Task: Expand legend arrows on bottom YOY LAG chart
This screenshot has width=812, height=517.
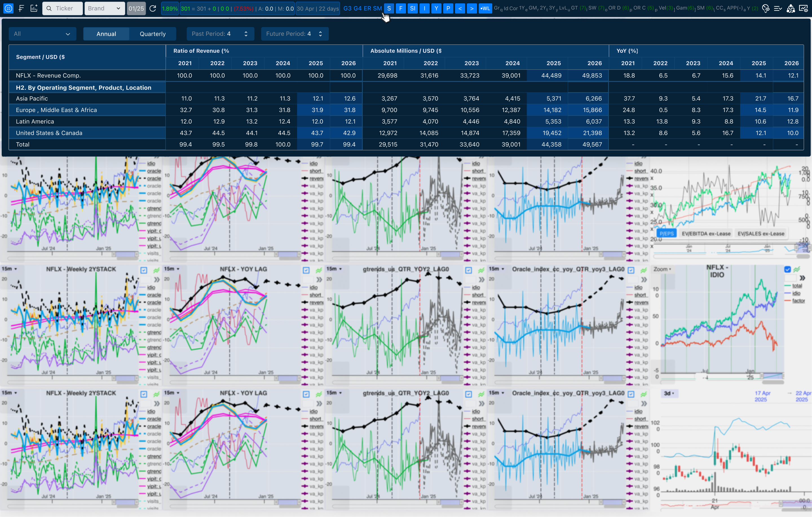Action: (319, 403)
